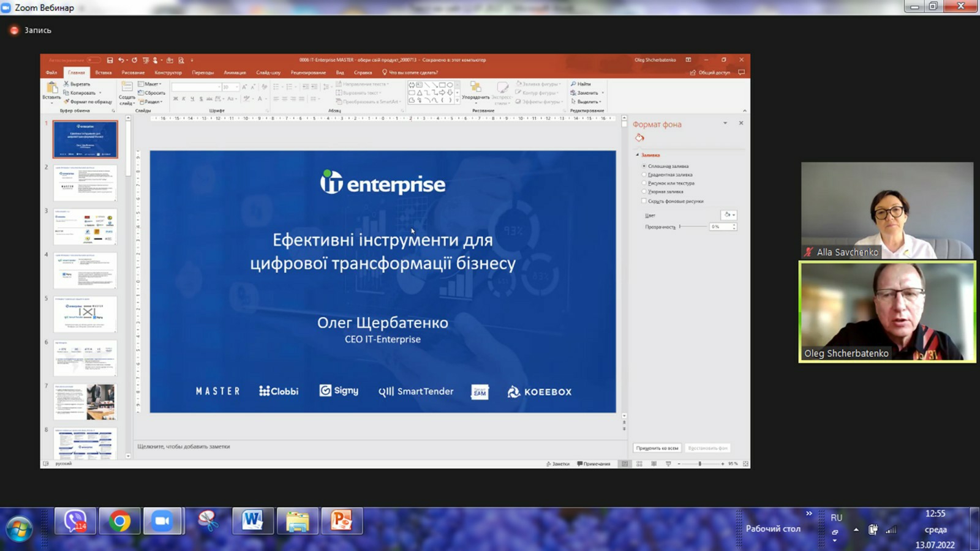
Task: Open the Слайд-шоу ribbon tab
Action: point(268,72)
